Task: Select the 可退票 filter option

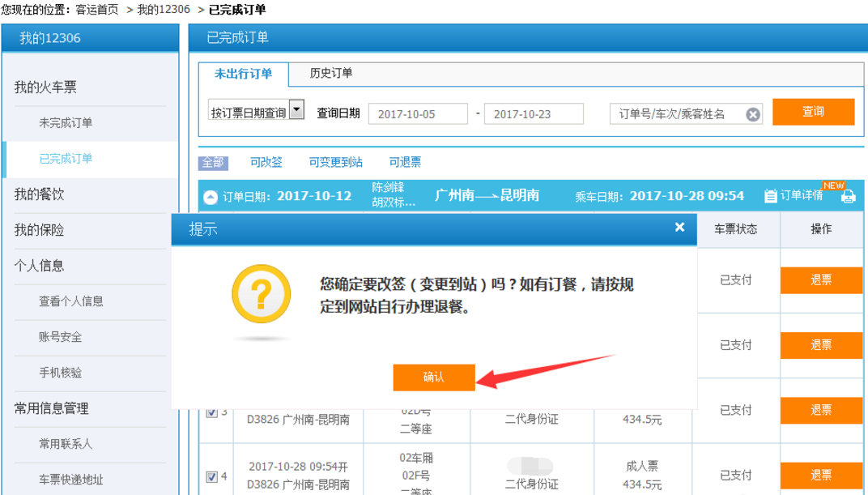Action: (405, 162)
